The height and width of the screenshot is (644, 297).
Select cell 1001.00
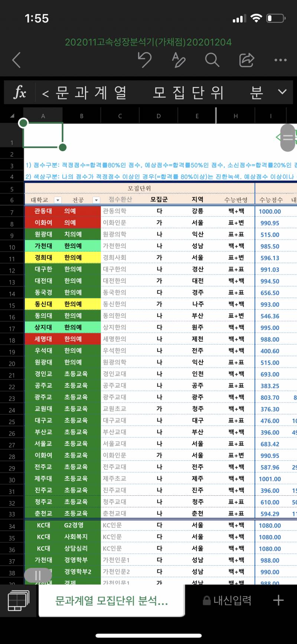coord(270,479)
